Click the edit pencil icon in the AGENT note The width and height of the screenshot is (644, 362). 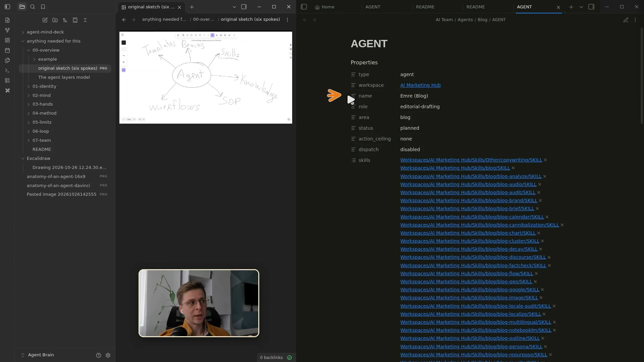pyautogui.click(x=626, y=20)
